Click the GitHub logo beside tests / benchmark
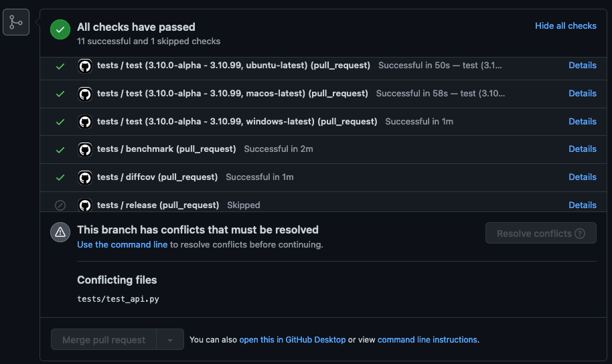 [85, 149]
